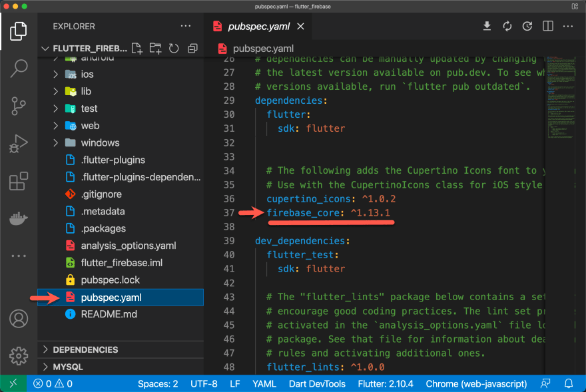This screenshot has width=586, height=392.
Task: Open the .flutter-plugins-dependencies file
Action: [121, 177]
